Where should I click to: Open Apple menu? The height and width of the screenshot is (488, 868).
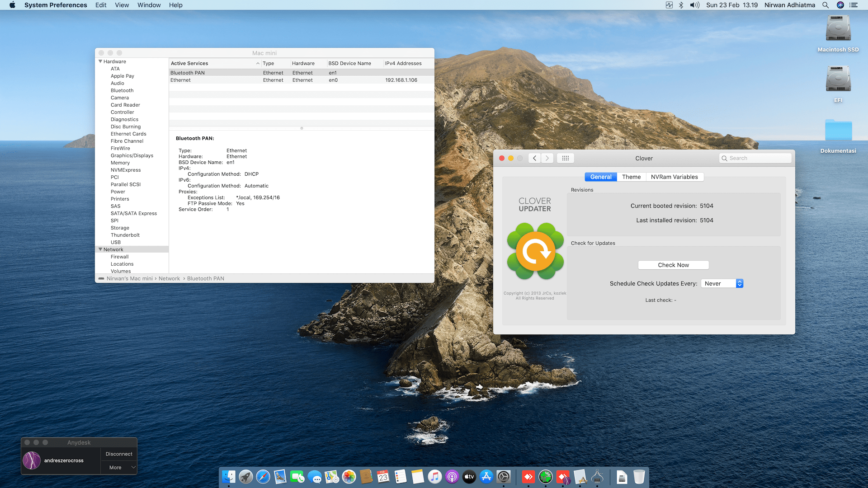coord(12,5)
